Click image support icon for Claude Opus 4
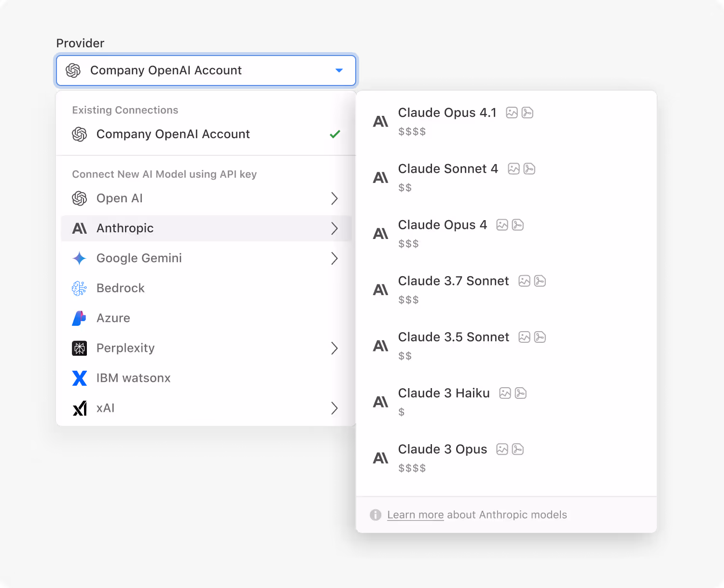Screen dimensions: 724x588 point(502,225)
